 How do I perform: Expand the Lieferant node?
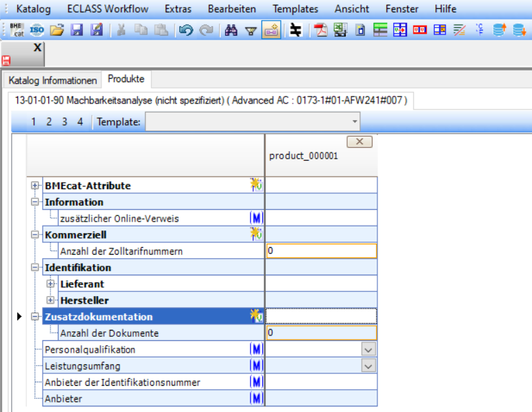[x=50, y=284]
